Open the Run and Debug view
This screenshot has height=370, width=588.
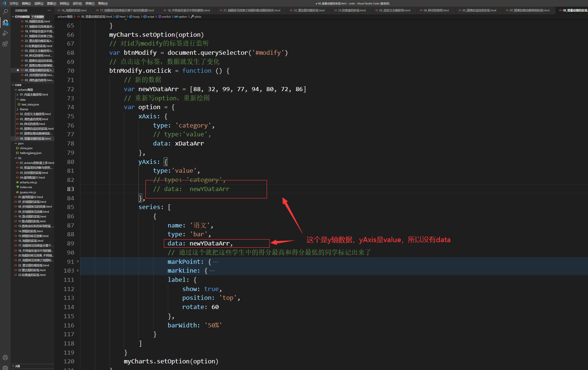tap(5, 33)
